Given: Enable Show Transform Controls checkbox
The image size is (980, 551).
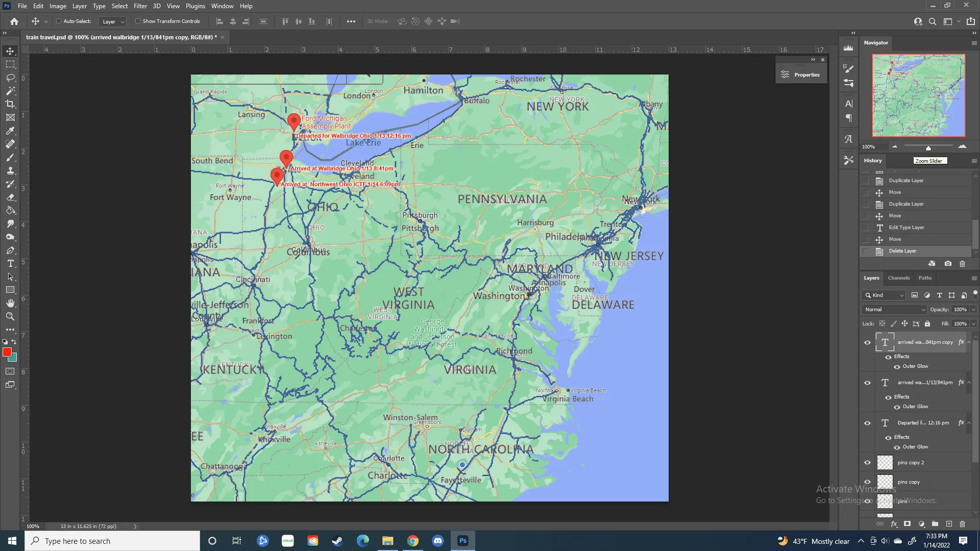Looking at the screenshot, I should pos(138,21).
